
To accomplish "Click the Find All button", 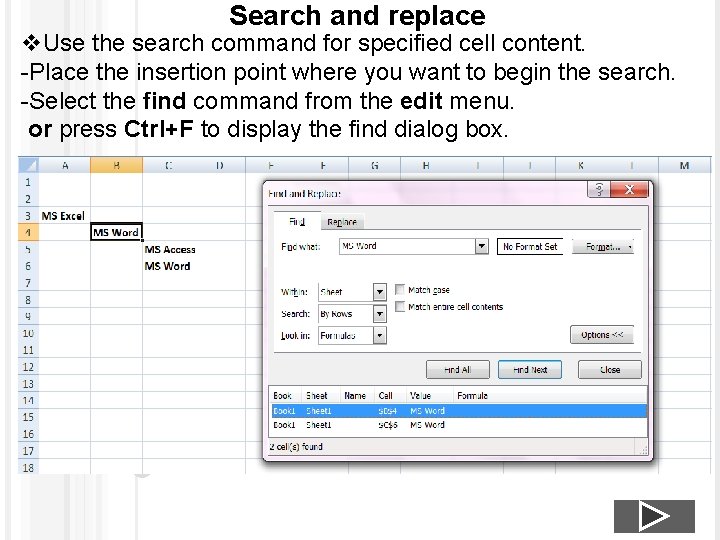I will point(458,370).
